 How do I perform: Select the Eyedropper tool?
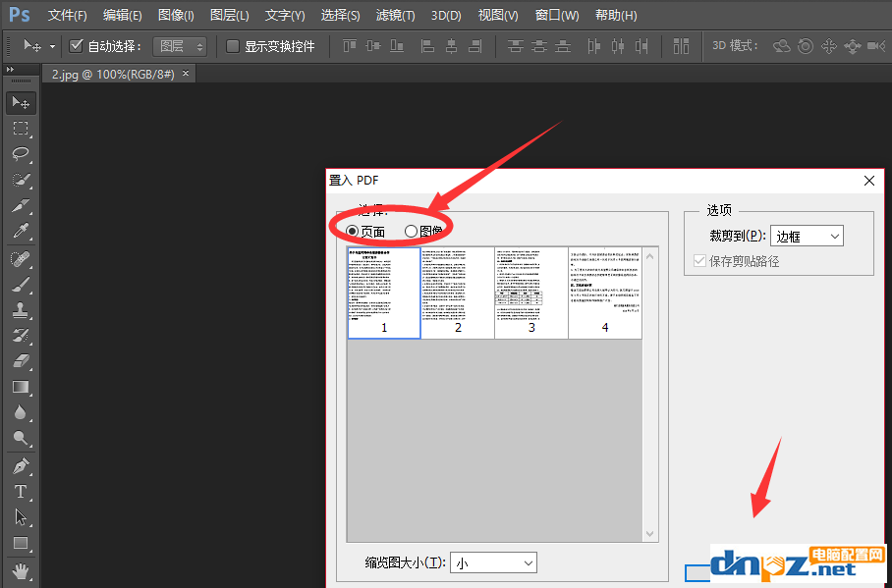pyautogui.click(x=21, y=231)
